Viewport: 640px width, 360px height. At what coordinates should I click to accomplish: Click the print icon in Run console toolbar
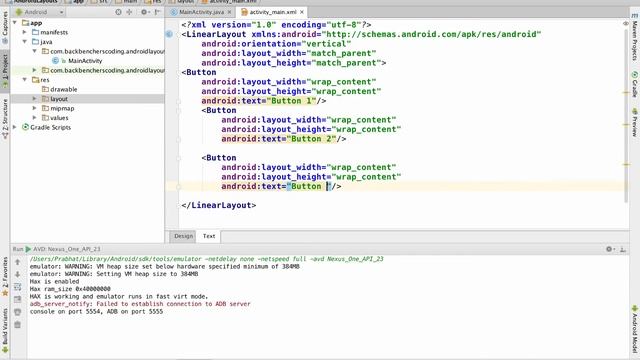(18, 312)
